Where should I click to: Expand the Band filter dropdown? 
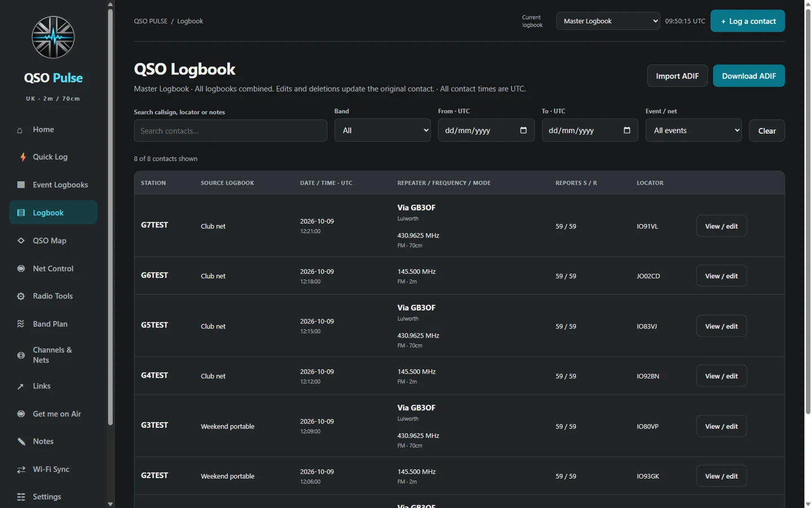point(382,130)
